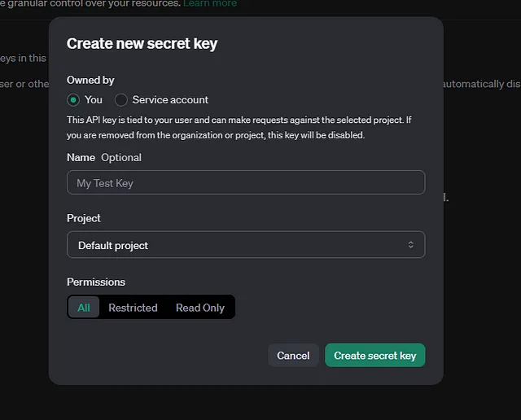Click the Cancel button
521x420 pixels.
click(293, 355)
